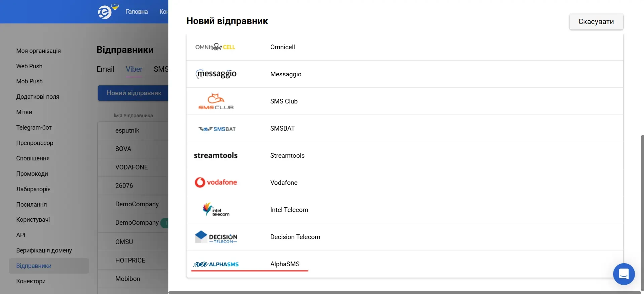
Task: Click the VODAFONE sender row
Action: [133, 167]
